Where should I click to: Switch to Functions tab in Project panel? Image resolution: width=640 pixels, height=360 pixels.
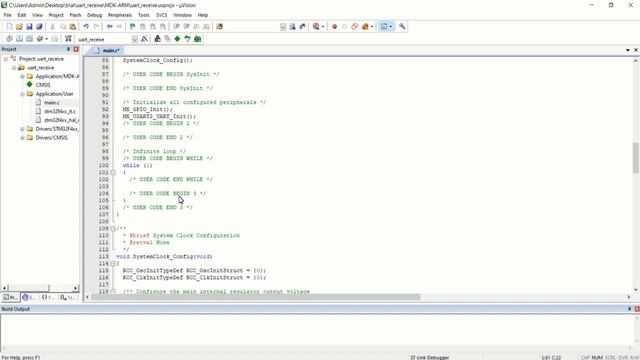pyautogui.click(x=48, y=297)
